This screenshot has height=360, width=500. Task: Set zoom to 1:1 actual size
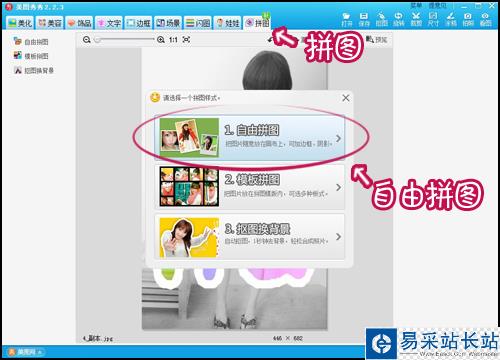click(173, 40)
